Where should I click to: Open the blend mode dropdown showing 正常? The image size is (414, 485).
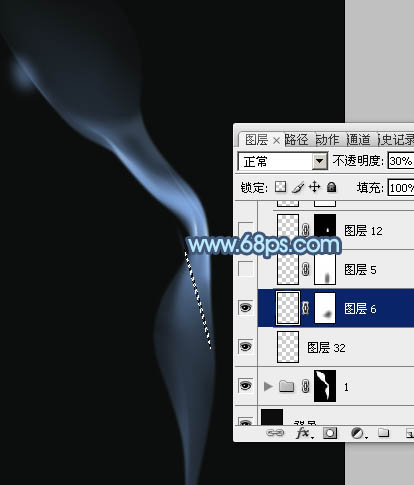click(283, 162)
